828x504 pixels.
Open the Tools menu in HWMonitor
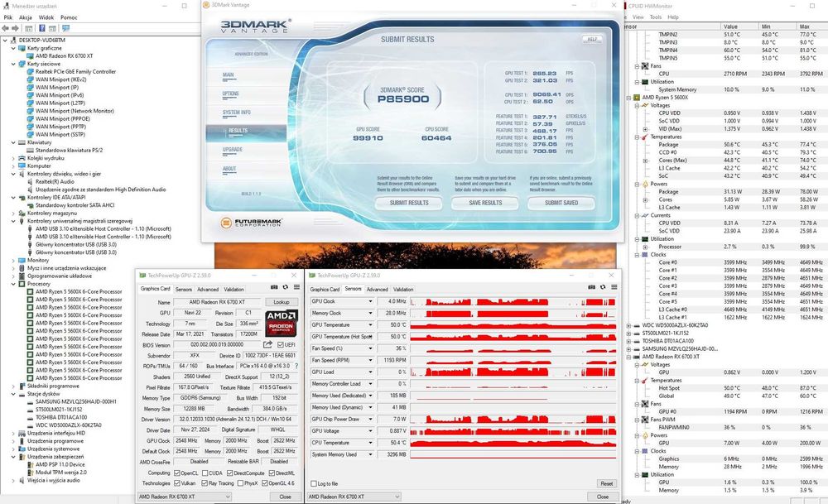click(655, 17)
